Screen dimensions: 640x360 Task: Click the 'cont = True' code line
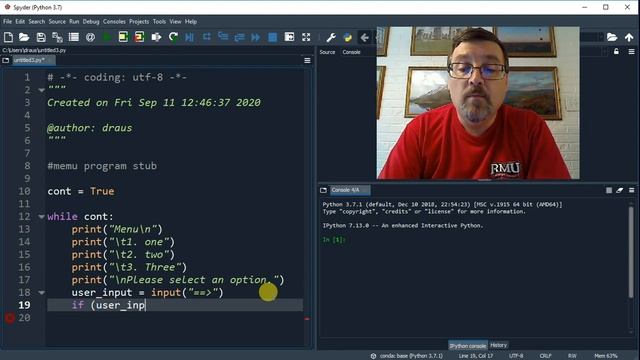click(81, 191)
